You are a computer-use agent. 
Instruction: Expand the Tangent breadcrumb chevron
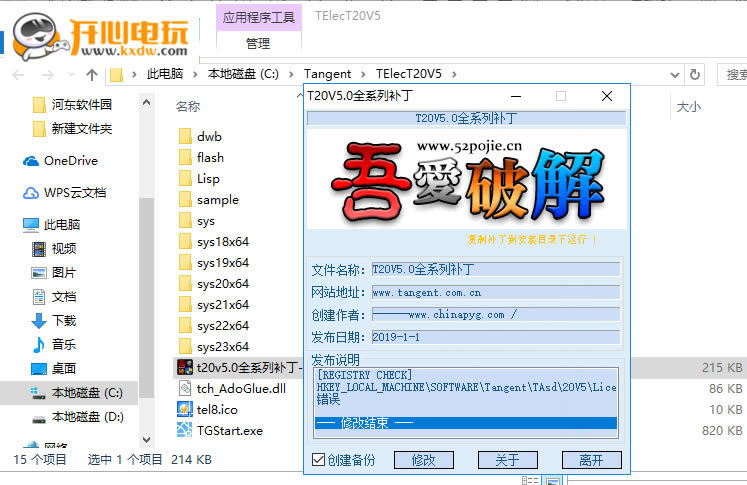pos(363,74)
